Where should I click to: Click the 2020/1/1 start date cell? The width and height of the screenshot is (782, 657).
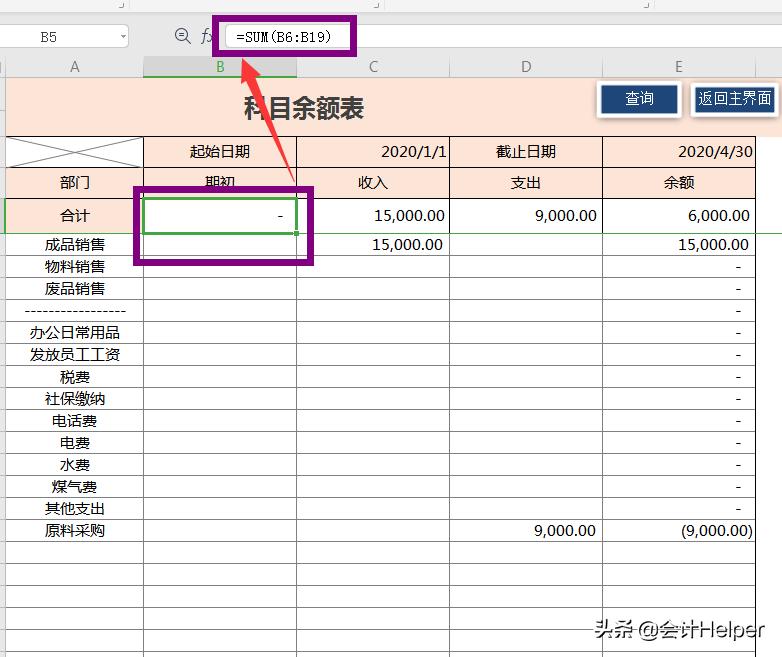point(373,152)
